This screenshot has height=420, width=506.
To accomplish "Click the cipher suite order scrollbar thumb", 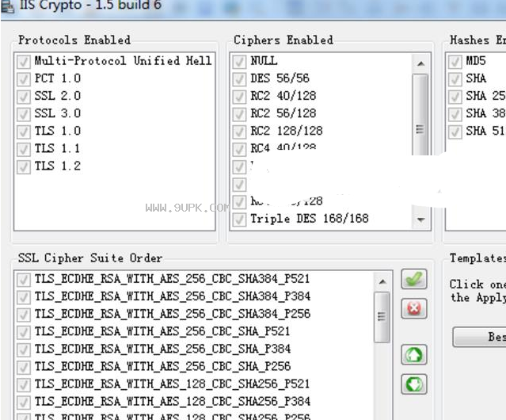I will (382, 317).
